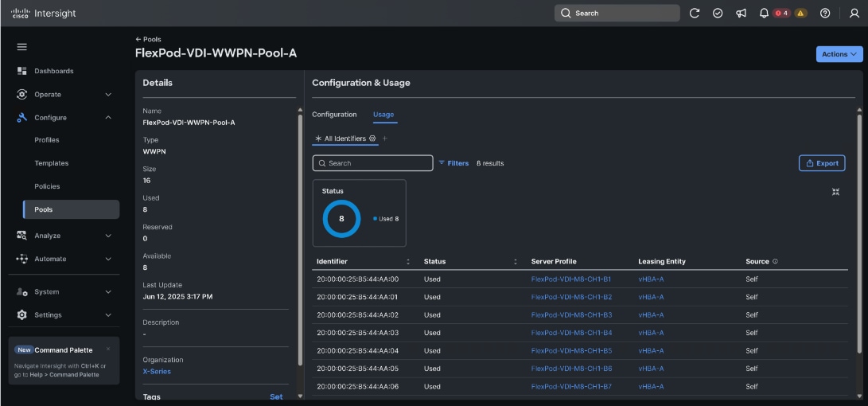868x406 pixels.
Task: Open Policies in the sidebar
Action: [47, 186]
